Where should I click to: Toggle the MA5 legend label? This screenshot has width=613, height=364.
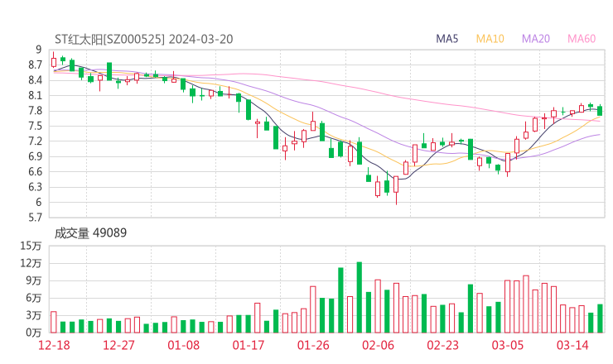448,38
